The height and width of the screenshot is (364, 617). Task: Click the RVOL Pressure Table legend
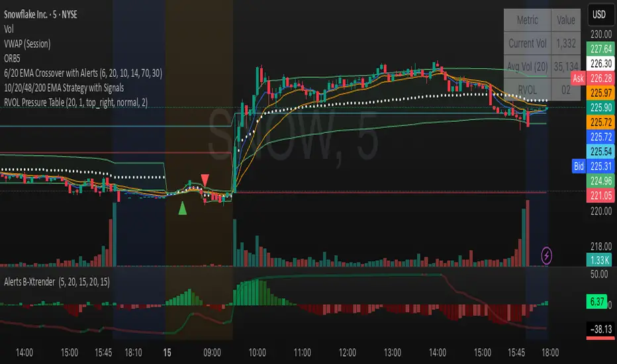pyautogui.click(x=75, y=103)
